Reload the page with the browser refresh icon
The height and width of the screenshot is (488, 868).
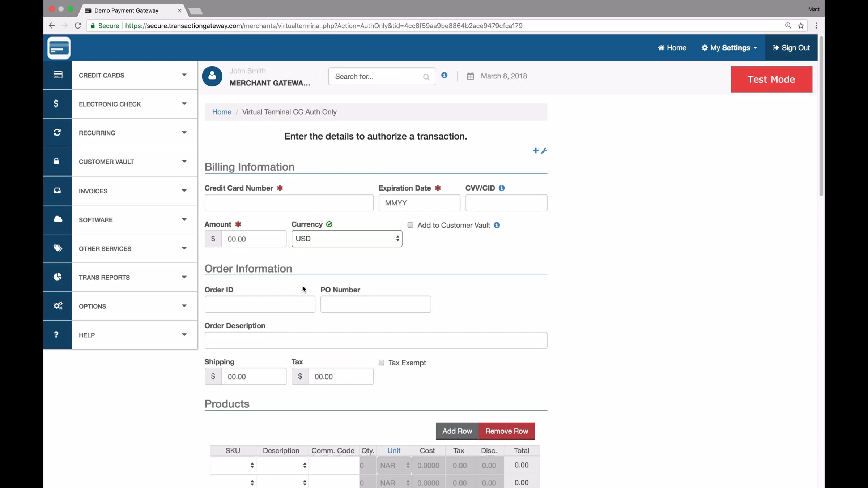point(78,26)
